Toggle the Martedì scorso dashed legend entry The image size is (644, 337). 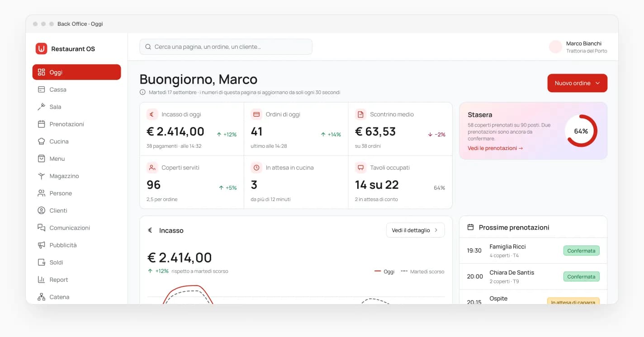(x=422, y=271)
